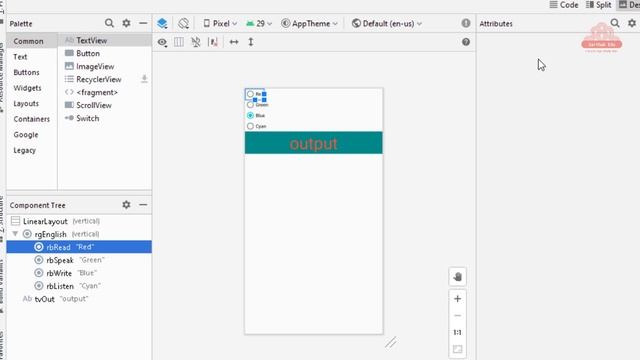This screenshot has width=640, height=360.
Task: Open Component Tree settings gear
Action: point(127,204)
